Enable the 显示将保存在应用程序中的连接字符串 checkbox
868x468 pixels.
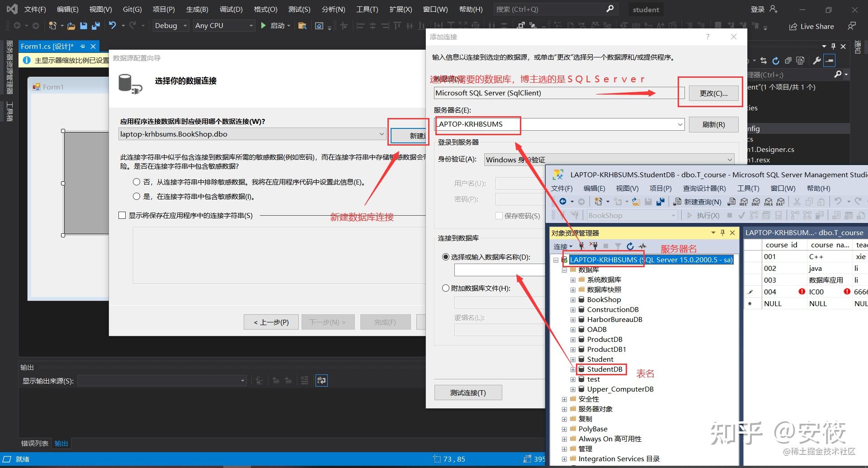coord(122,215)
